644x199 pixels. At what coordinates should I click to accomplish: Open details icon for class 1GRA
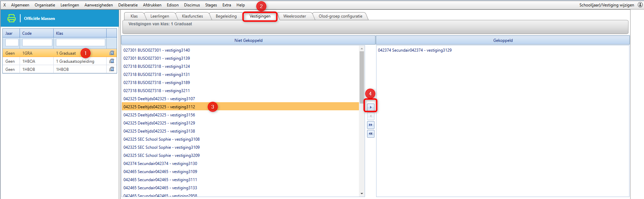tap(112, 53)
